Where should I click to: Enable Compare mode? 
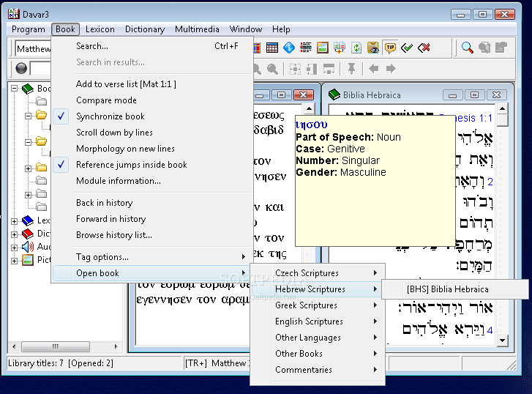click(x=153, y=100)
